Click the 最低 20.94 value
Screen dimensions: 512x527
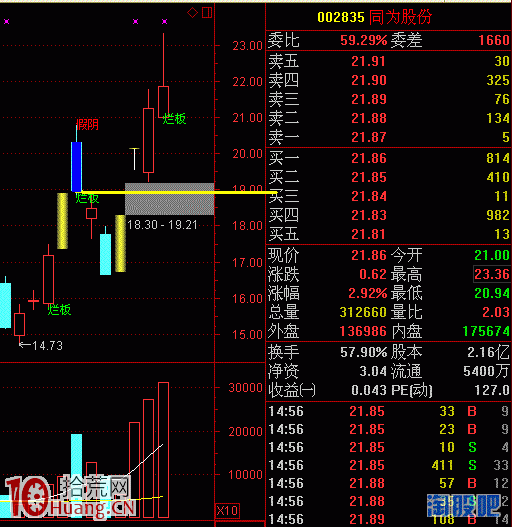point(492,293)
